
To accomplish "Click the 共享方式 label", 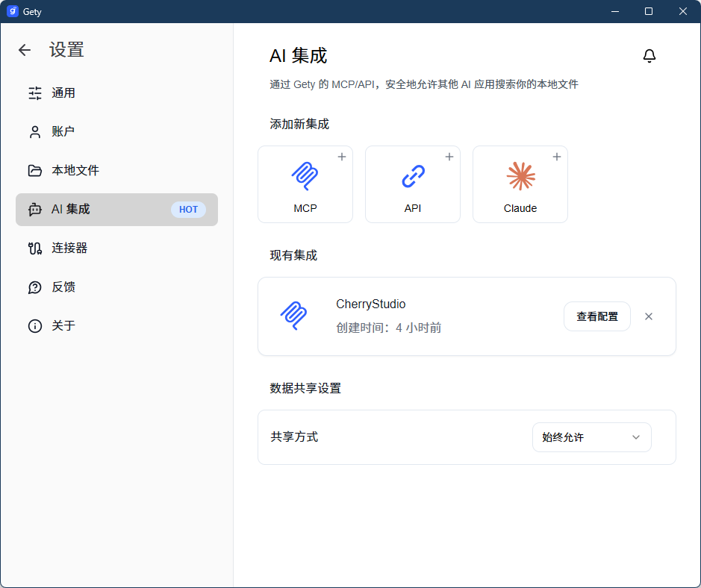I will (x=294, y=437).
